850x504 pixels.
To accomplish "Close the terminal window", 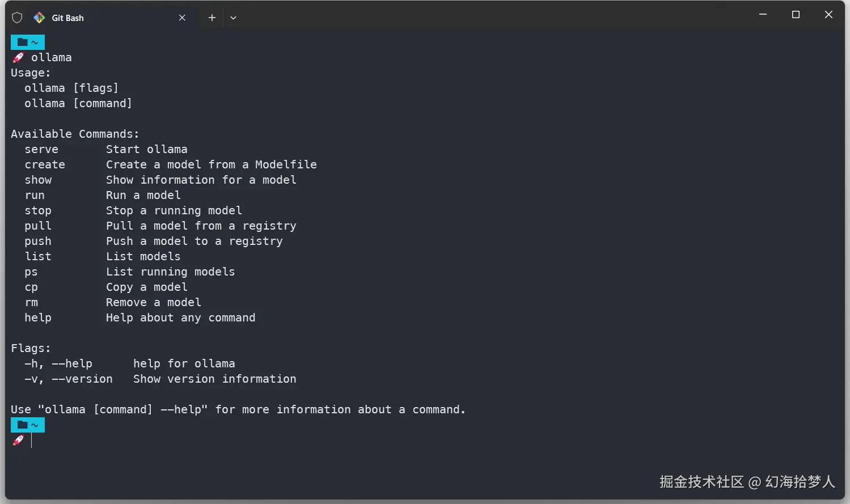I will pyautogui.click(x=828, y=15).
